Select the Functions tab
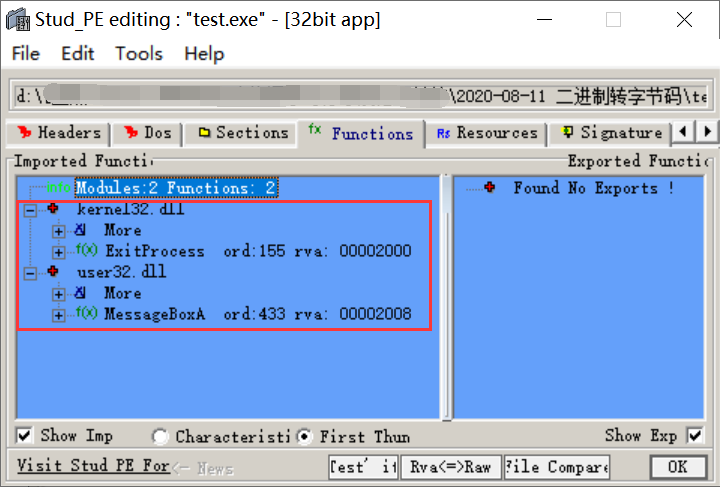Viewport: 720px width, 487px height. 360,134
